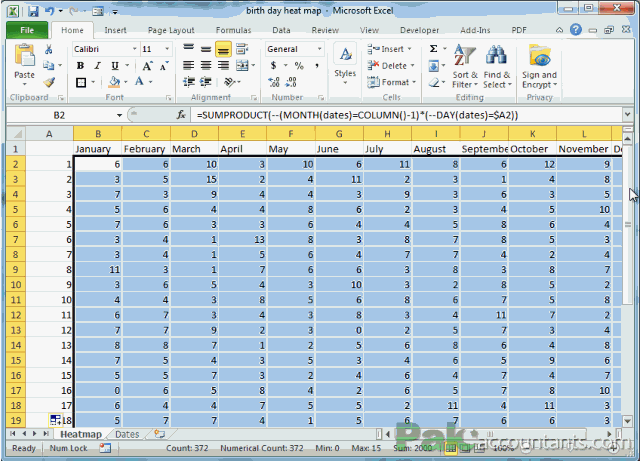Image resolution: width=640 pixels, height=461 pixels.
Task: Click the Paste clipboard icon
Action: (24, 56)
